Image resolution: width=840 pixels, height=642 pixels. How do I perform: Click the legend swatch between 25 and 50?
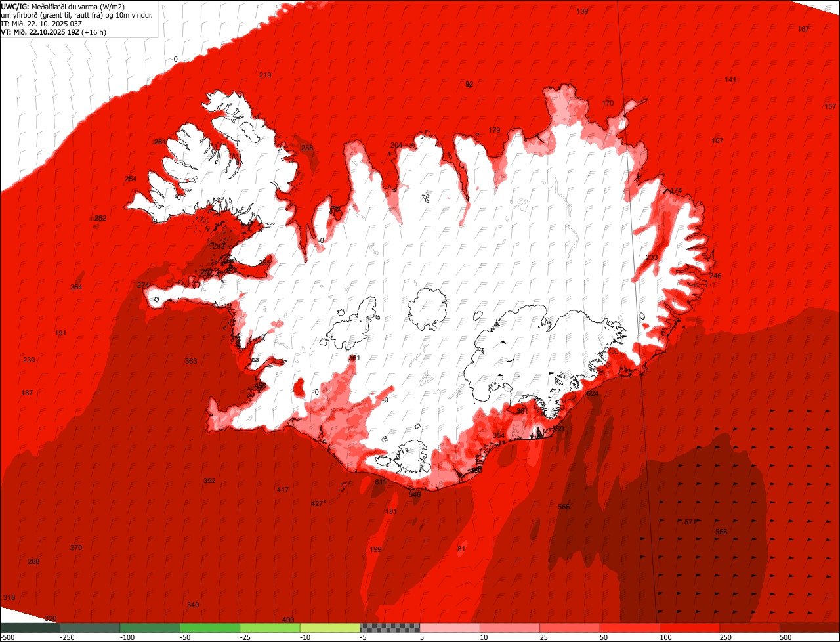(x=570, y=628)
